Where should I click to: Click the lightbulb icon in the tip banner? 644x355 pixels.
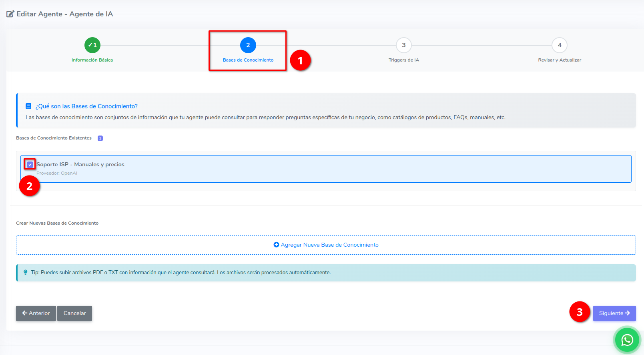[26, 272]
